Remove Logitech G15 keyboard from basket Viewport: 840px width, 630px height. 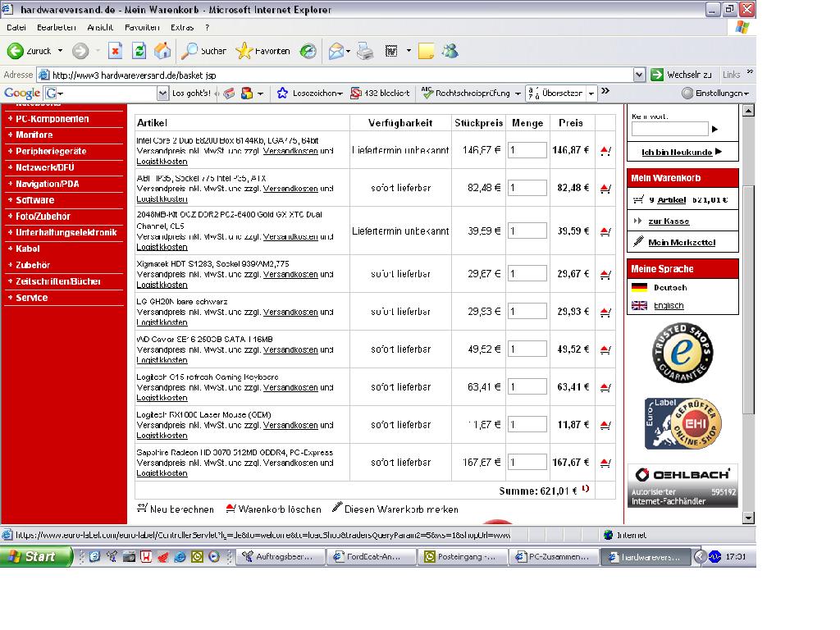(605, 387)
